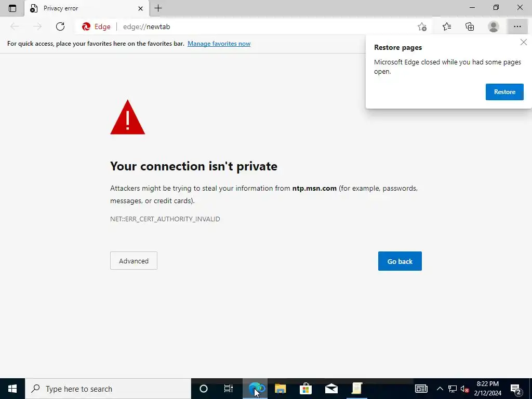Open Settings and more ellipsis menu

click(517, 26)
